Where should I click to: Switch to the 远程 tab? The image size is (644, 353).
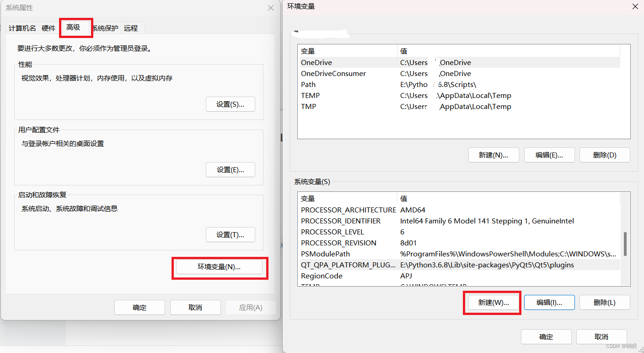pos(131,28)
